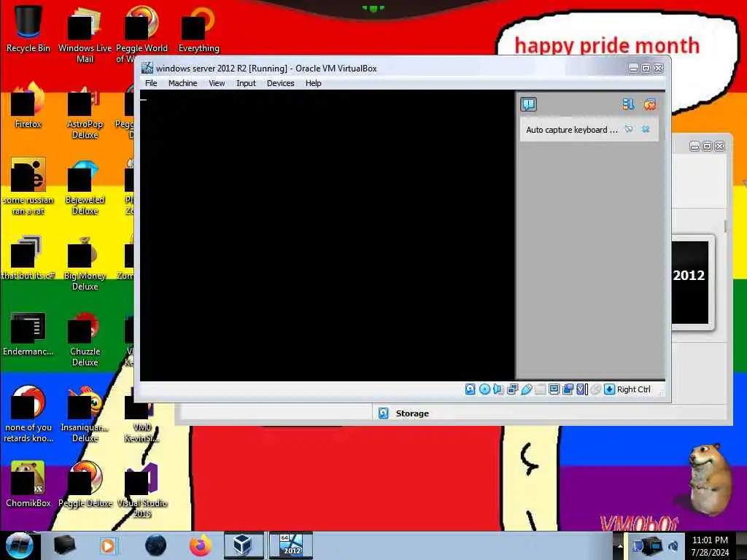
Task: Select the ChomikBox desktop icon
Action: [x=28, y=484]
